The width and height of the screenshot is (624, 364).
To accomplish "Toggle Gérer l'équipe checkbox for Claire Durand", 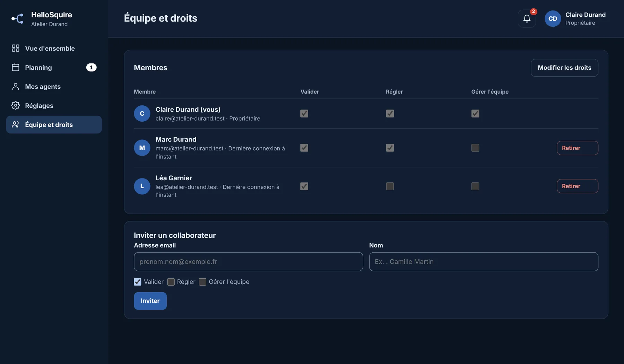I will [475, 113].
